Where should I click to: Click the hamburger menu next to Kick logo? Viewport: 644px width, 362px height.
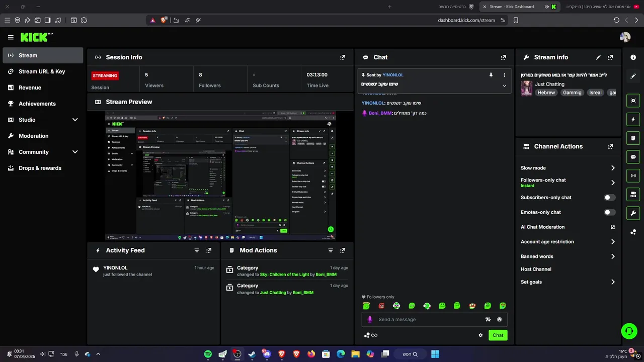point(11,37)
